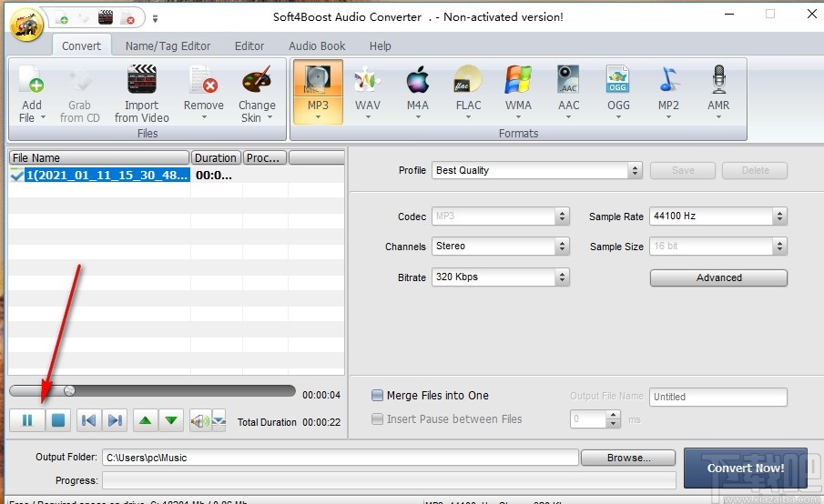Click the Output File Name field

[x=718, y=397]
